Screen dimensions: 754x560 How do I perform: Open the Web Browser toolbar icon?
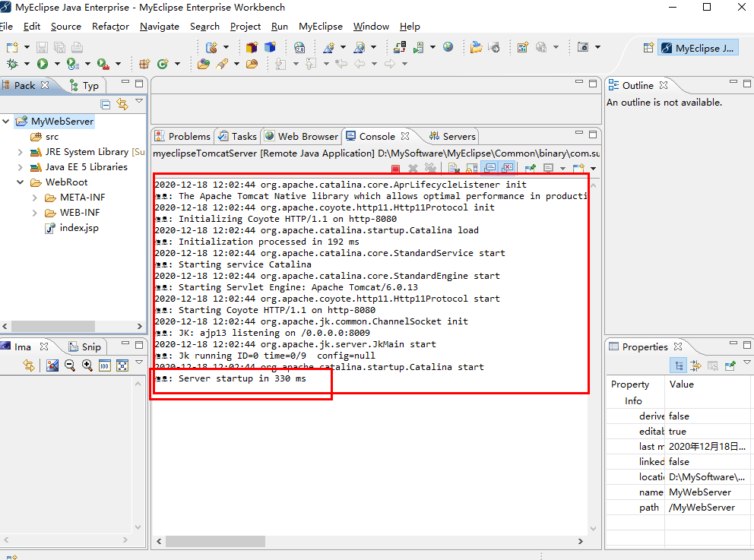[448, 46]
